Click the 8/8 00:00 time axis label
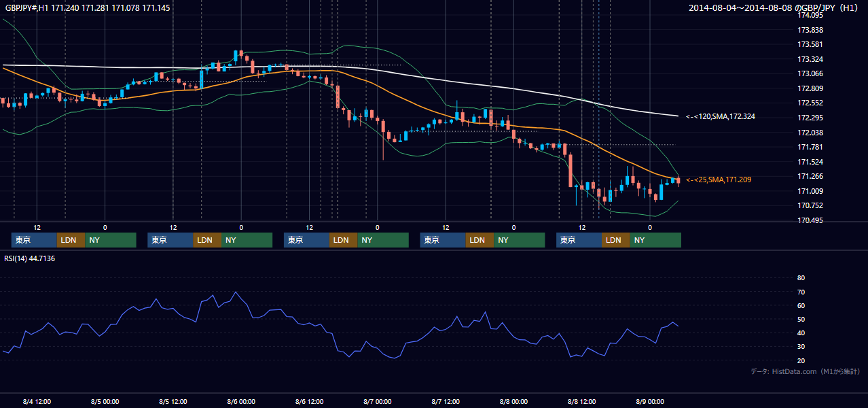This screenshot has width=868, height=408. [513, 401]
